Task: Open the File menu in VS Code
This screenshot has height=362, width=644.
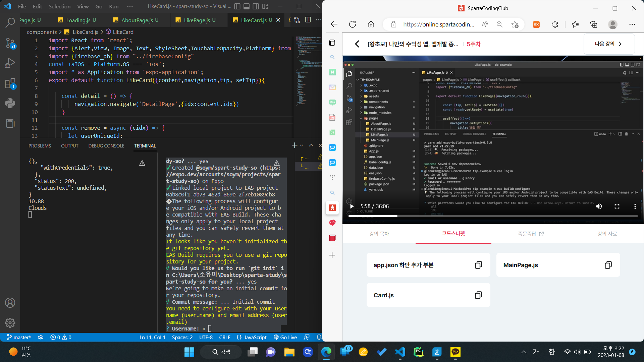Action: click(22, 6)
